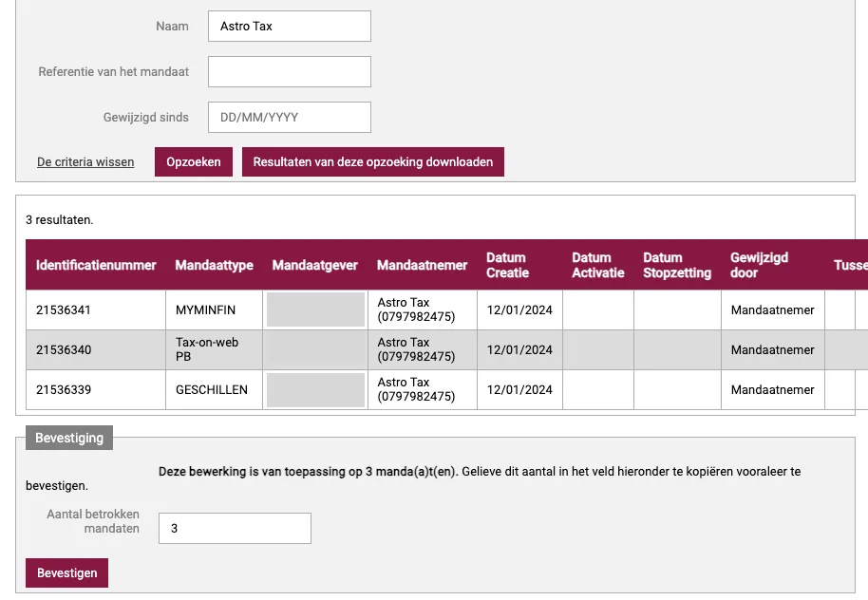Select identification number 21536339
868x600 pixels.
pyautogui.click(x=63, y=389)
